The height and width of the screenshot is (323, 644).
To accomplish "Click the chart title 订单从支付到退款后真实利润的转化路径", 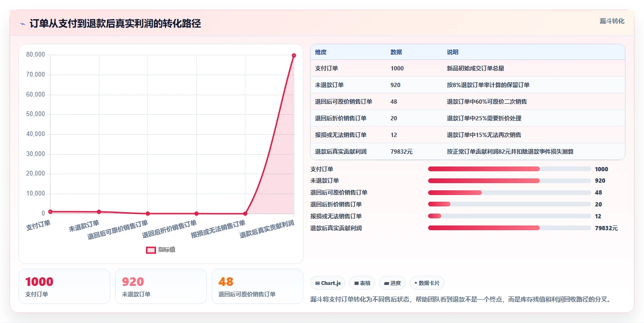I will tap(115, 24).
